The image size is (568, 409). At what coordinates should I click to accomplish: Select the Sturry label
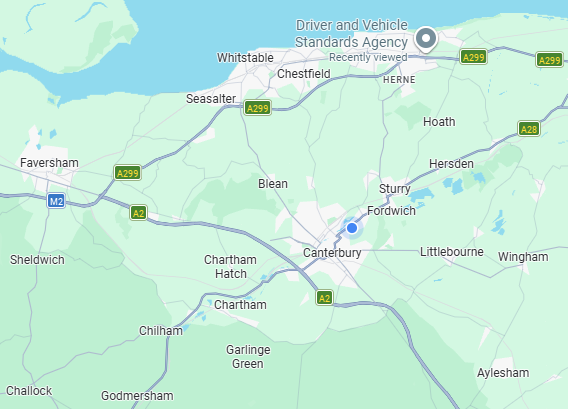394,189
